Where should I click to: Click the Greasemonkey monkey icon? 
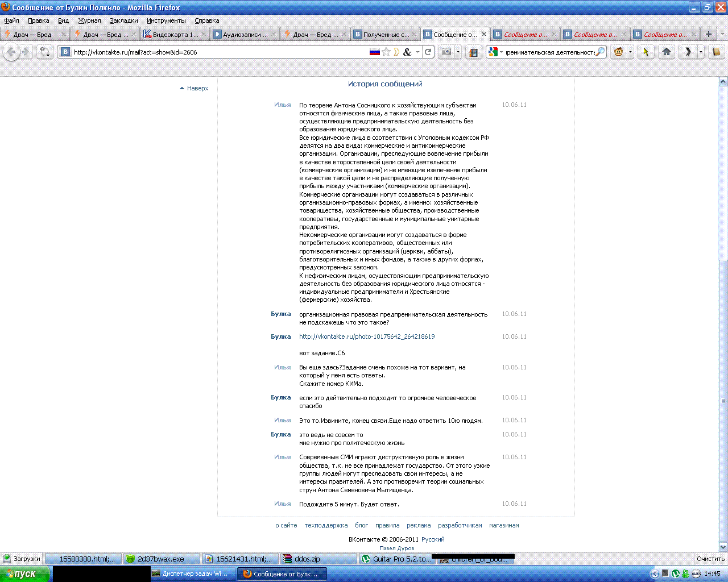pos(619,52)
